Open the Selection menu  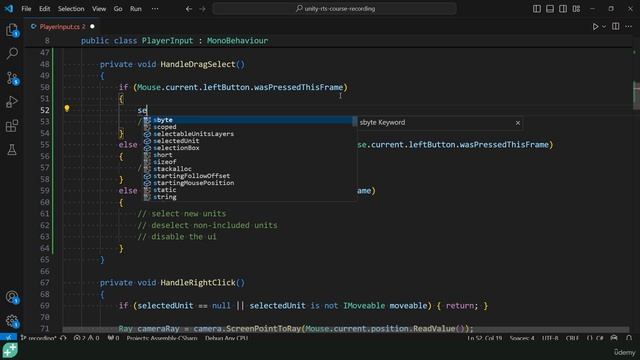71,9
